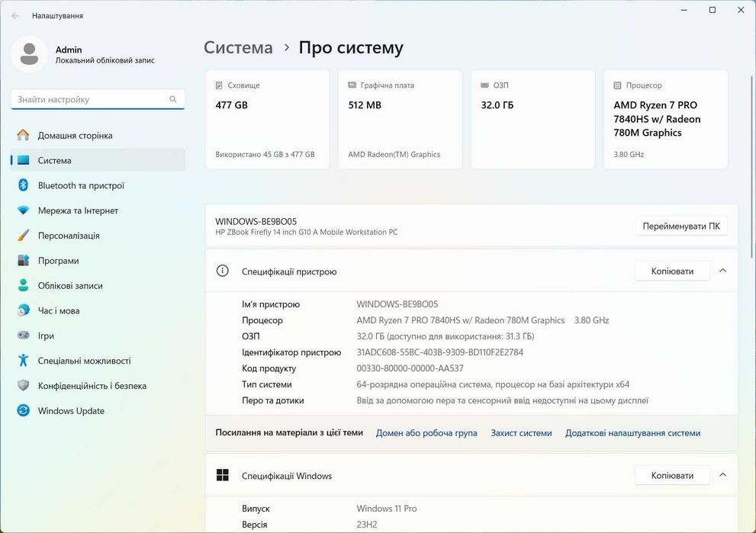Collapse the Специфікації Windows section chevron
The image size is (756, 533).
coord(722,475)
